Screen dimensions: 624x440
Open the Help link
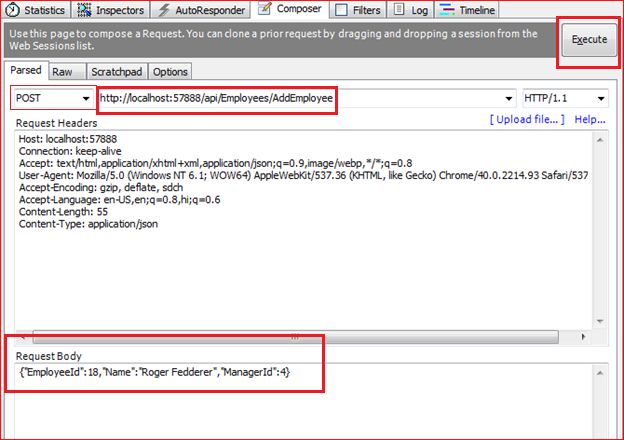(x=590, y=119)
